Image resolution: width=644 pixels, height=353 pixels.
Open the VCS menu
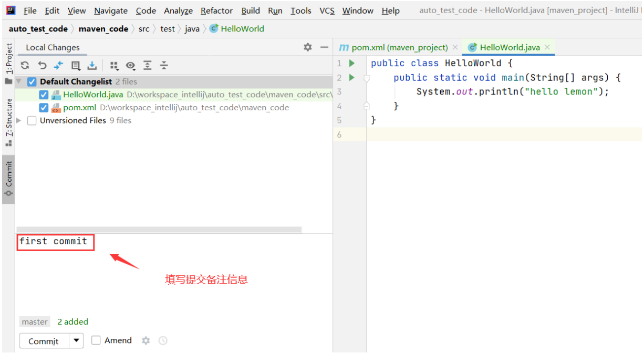pos(327,11)
